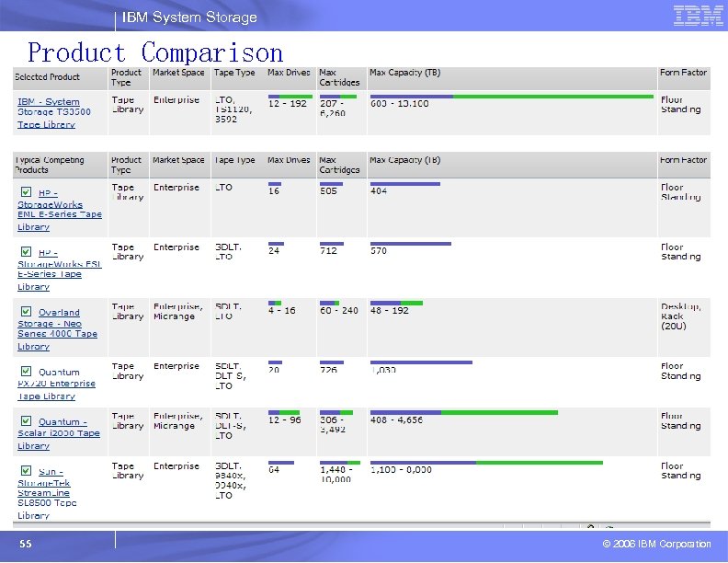Open the Quantum Scalar i2000 Tape Library link
Viewport: 728px width, 563px height.
pyautogui.click(x=59, y=434)
